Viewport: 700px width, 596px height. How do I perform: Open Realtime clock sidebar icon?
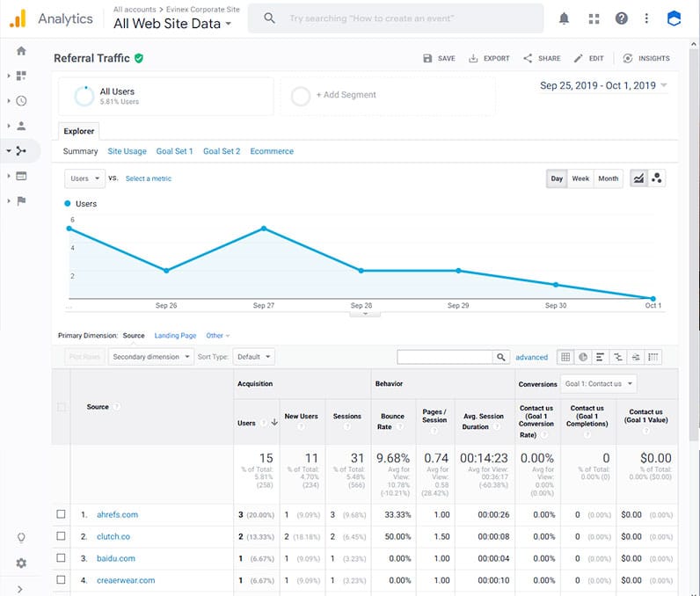21,101
